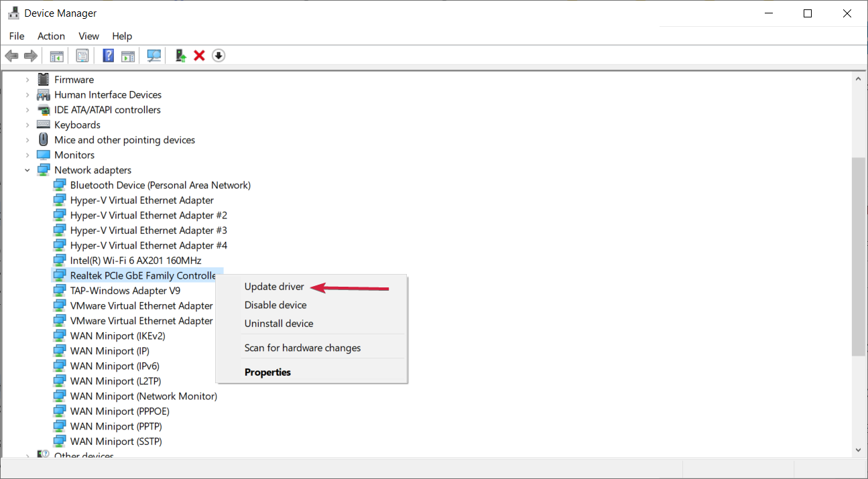Select WAN Miniport (Network Monitor) entry
Screen dimensions: 868x479
[x=143, y=396]
